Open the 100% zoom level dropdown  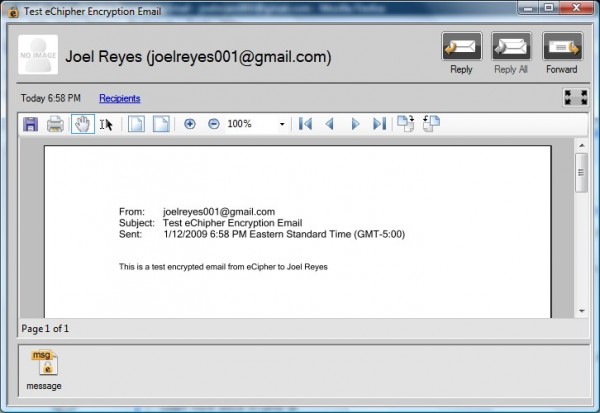(282, 124)
